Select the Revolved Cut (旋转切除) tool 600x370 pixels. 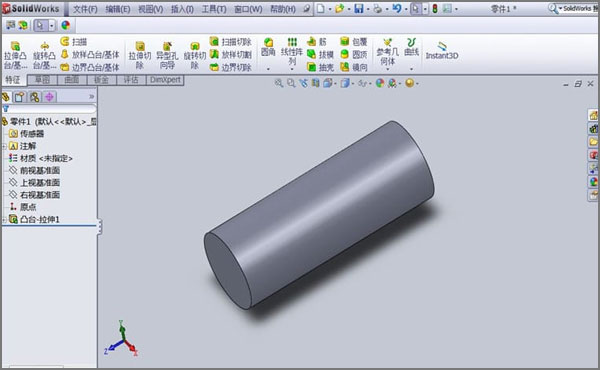195,55
